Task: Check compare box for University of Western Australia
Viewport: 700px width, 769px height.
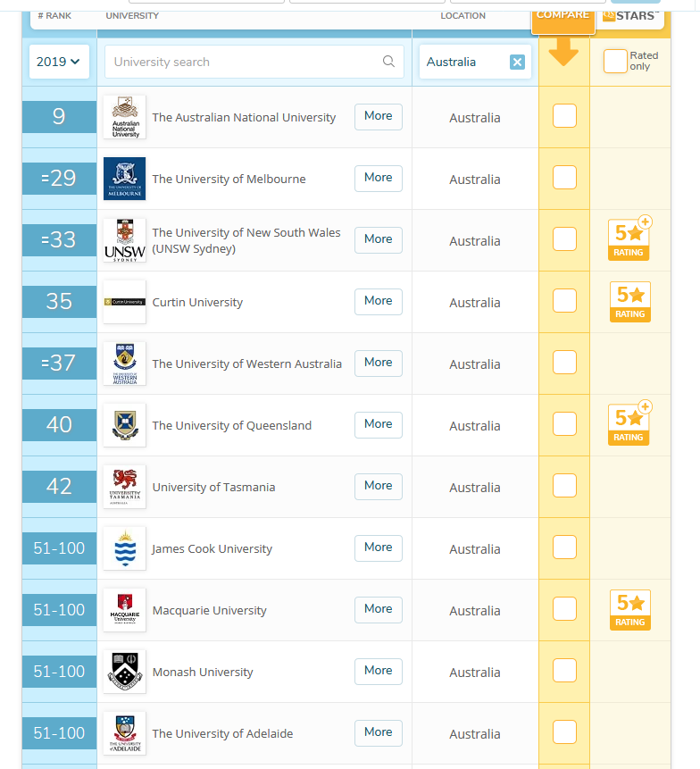Action: (564, 362)
